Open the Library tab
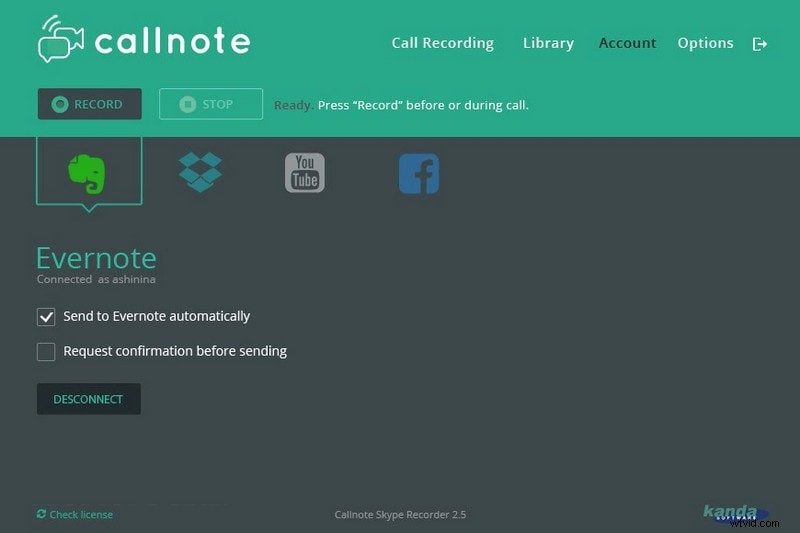 pos(548,43)
